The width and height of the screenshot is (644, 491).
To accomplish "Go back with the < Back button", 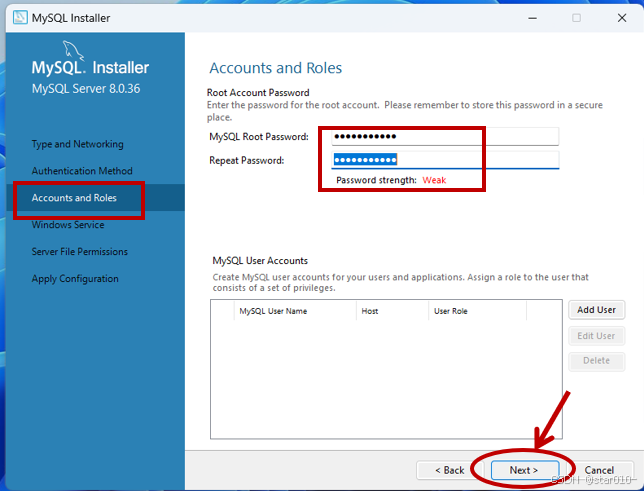I will pyautogui.click(x=450, y=470).
